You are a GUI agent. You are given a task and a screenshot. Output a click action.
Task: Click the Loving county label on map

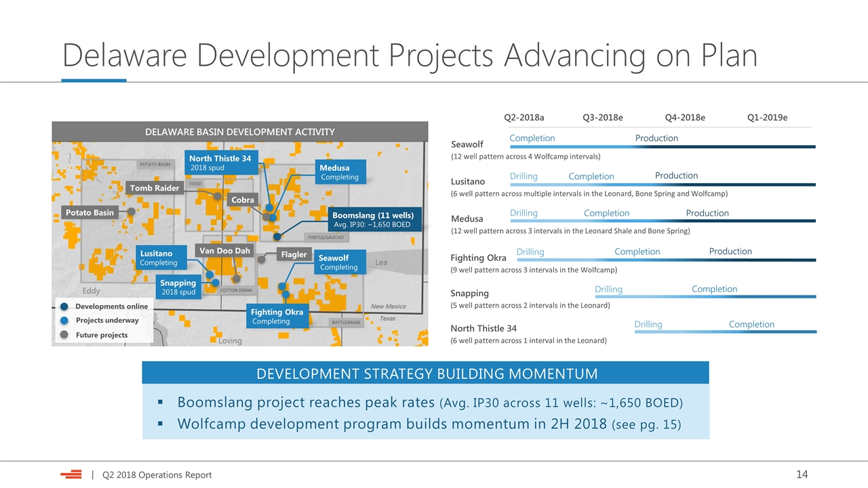(x=230, y=341)
